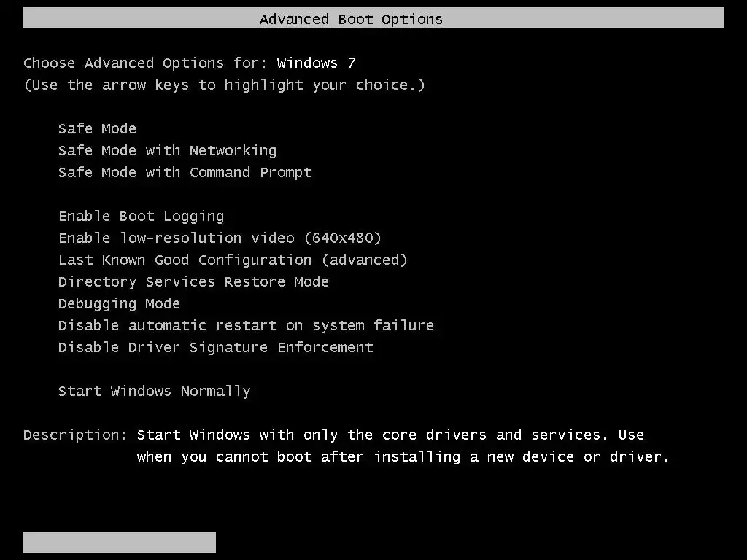The width and height of the screenshot is (747, 560).
Task: Click Enable Boot Logging
Action: pyautogui.click(x=141, y=217)
